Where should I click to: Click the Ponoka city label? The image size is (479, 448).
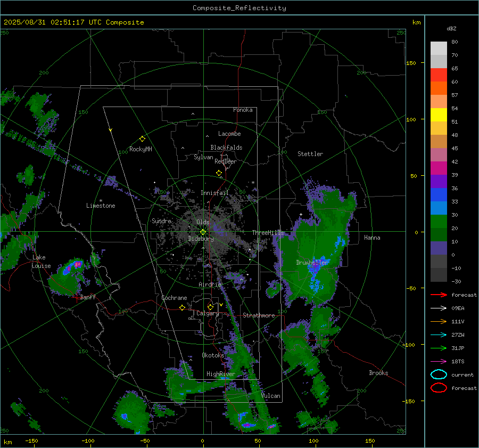[x=243, y=110]
